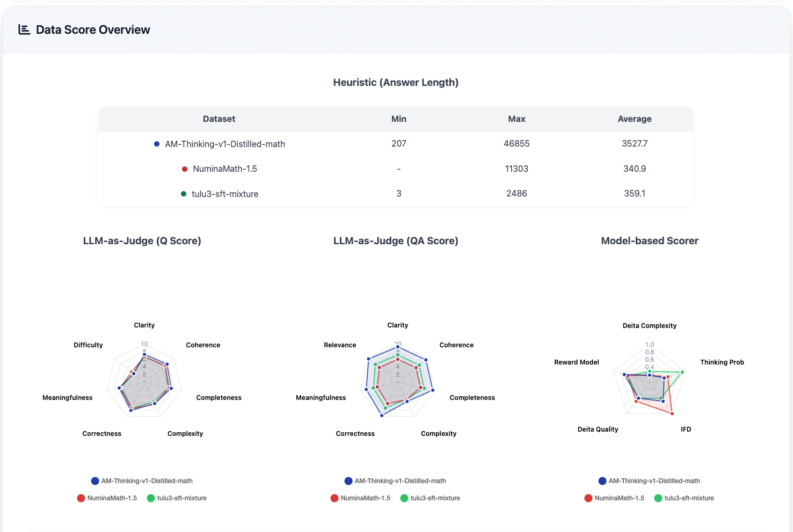Click the Relevance axis label on QA Score chart
The height and width of the screenshot is (532, 793).
pos(340,345)
